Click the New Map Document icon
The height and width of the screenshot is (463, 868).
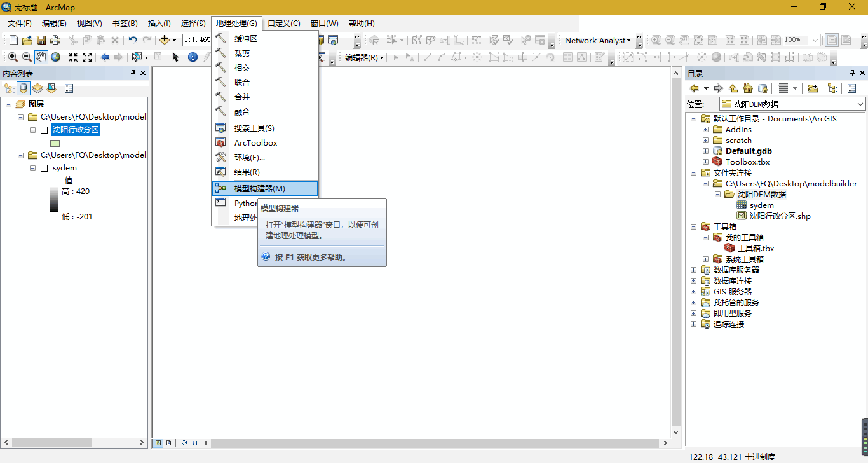[x=13, y=40]
